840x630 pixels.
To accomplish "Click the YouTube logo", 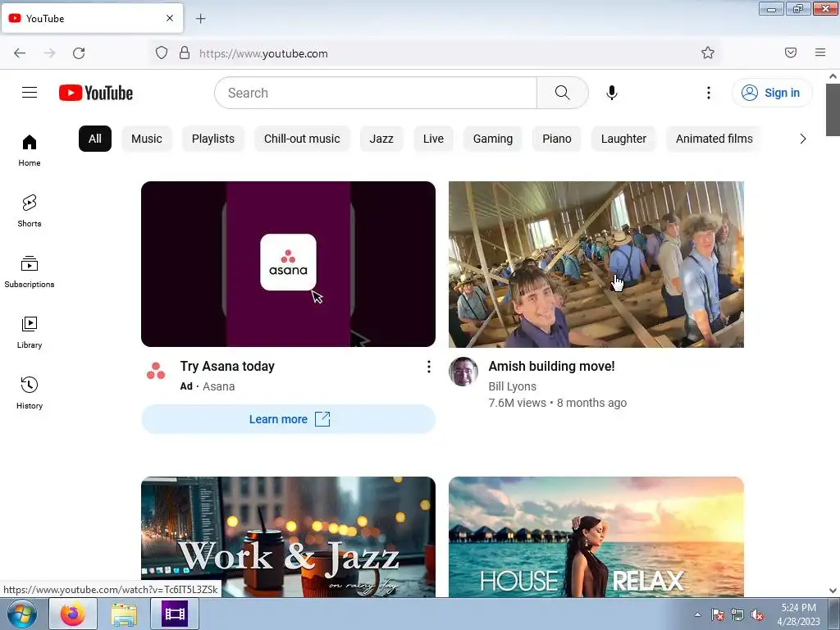I will pyautogui.click(x=96, y=93).
